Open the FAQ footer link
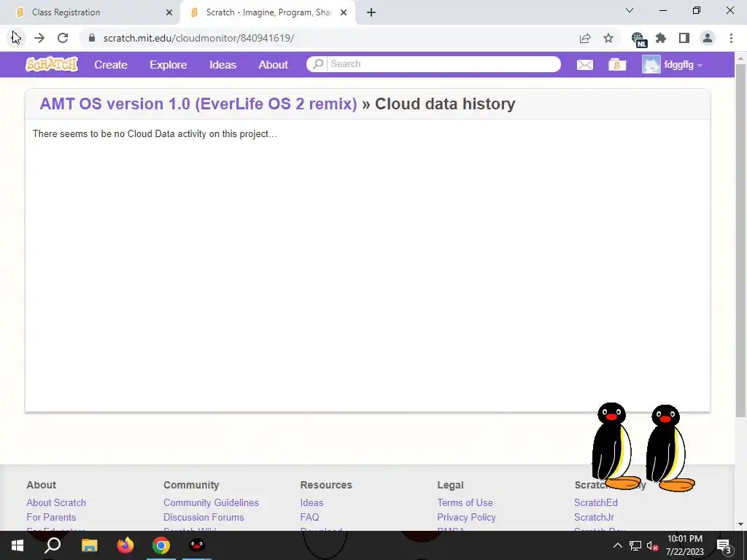Viewport: 747px width, 560px height. (309, 517)
